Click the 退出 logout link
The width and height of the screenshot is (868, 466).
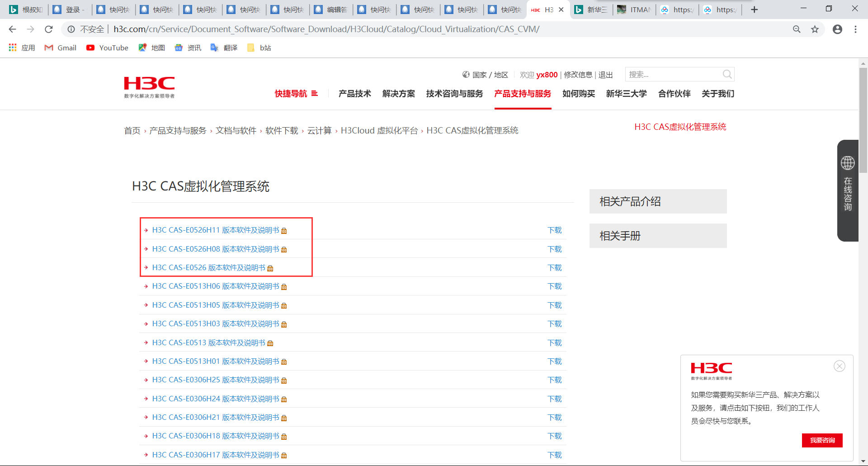pyautogui.click(x=606, y=75)
